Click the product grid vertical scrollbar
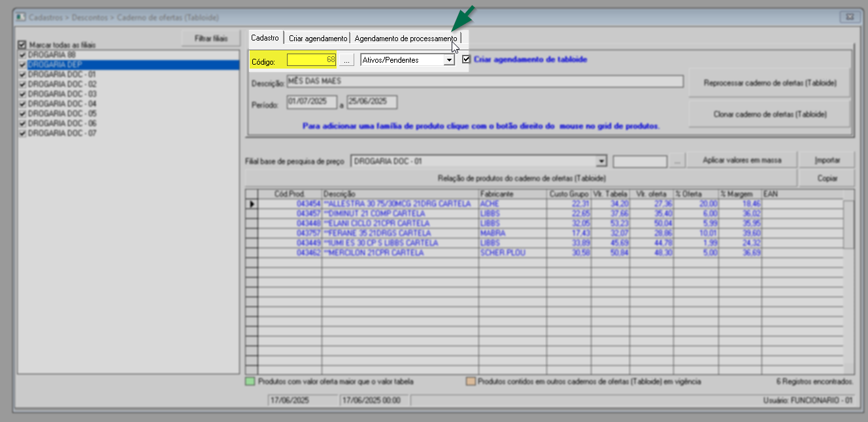Viewport: 868px width, 422px height. coord(848,281)
